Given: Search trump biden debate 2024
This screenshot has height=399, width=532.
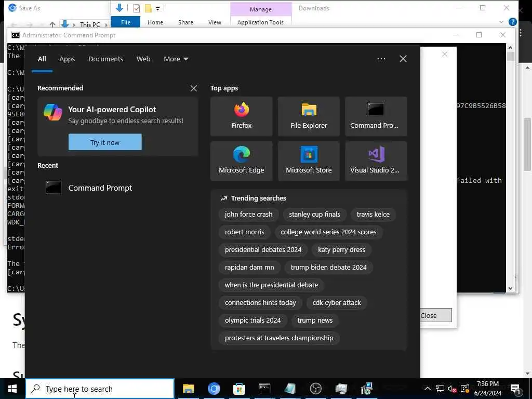Looking at the screenshot, I should (328, 268).
